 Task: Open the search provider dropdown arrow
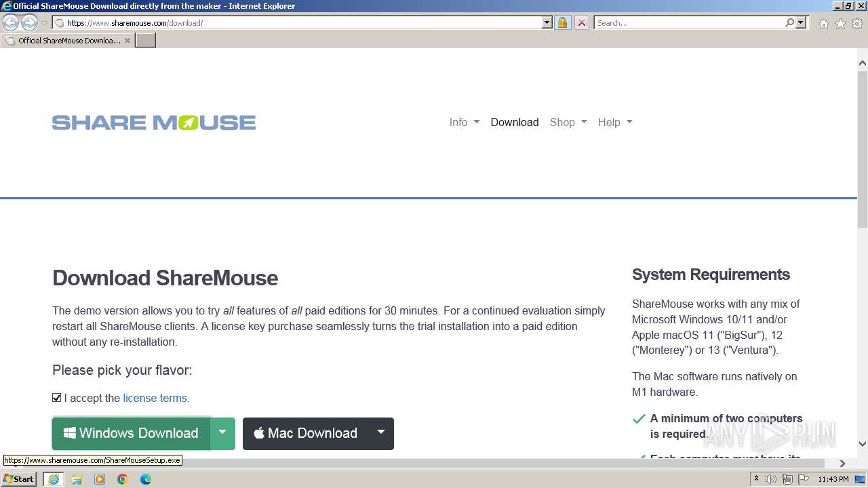click(801, 22)
